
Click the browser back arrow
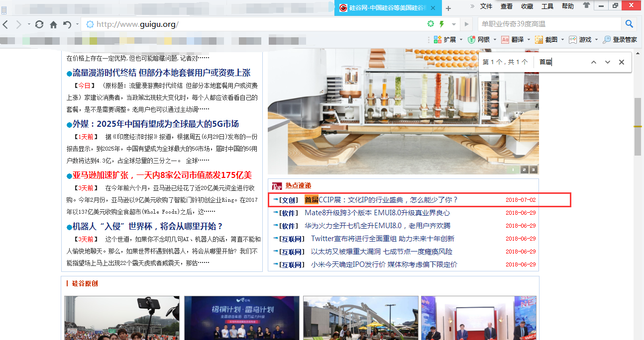point(5,24)
